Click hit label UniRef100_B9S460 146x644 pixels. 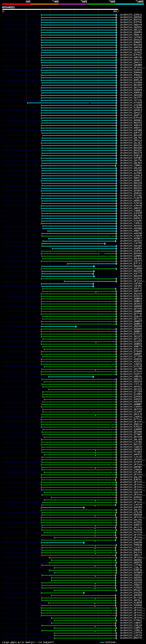coord(131,254)
